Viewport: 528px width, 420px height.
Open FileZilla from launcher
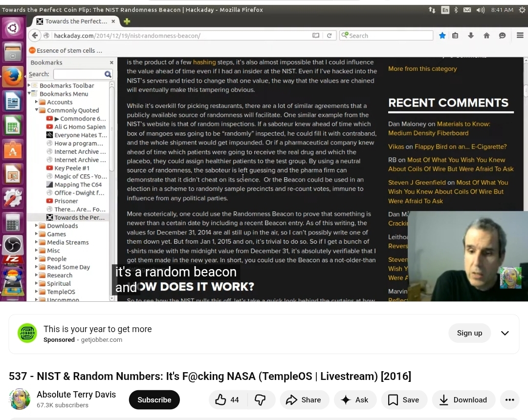13,259
